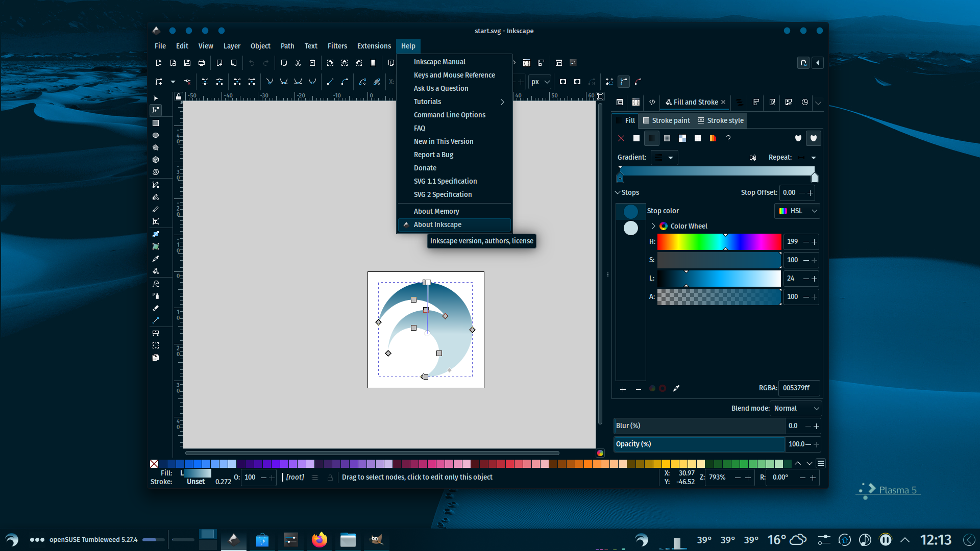Screen dimensions: 980x551
Task: Select the Connector tool
Action: (x=156, y=320)
